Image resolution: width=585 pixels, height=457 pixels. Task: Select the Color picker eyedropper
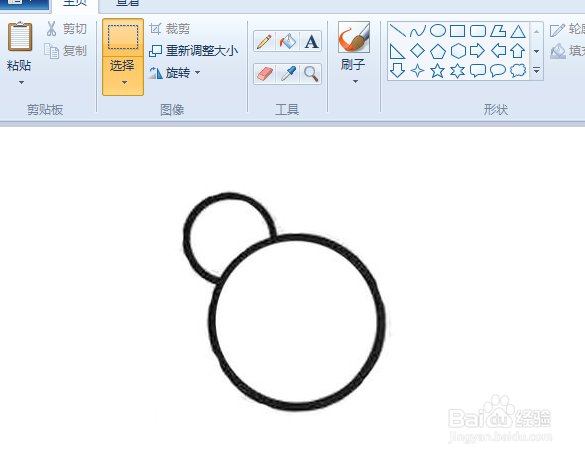[288, 74]
